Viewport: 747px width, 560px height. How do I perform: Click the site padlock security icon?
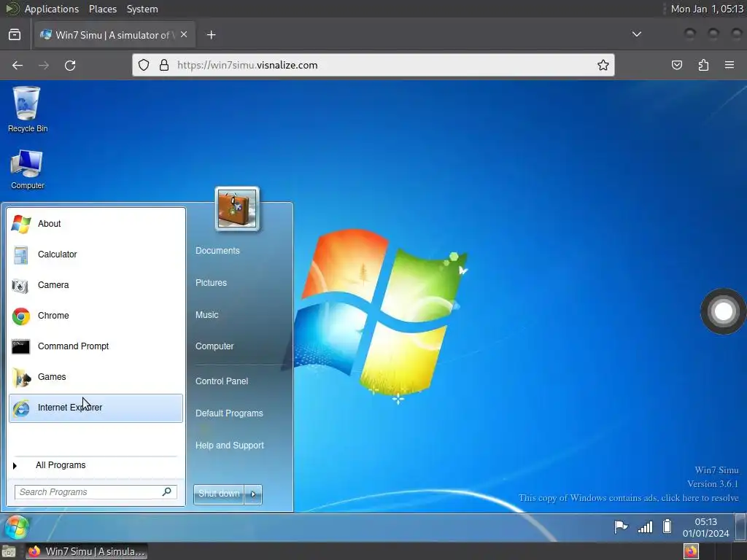(x=164, y=65)
